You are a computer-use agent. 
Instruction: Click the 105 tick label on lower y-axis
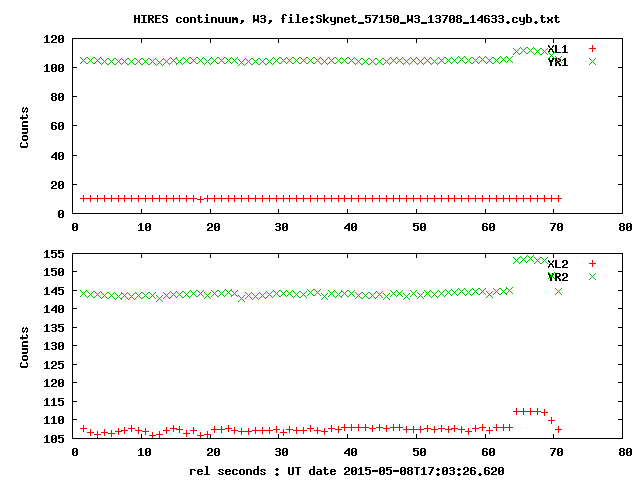(54, 439)
